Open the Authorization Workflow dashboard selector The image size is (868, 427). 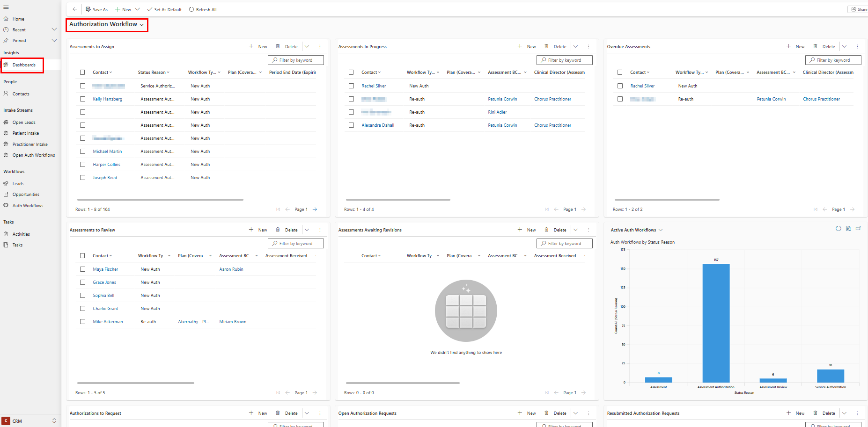point(106,25)
